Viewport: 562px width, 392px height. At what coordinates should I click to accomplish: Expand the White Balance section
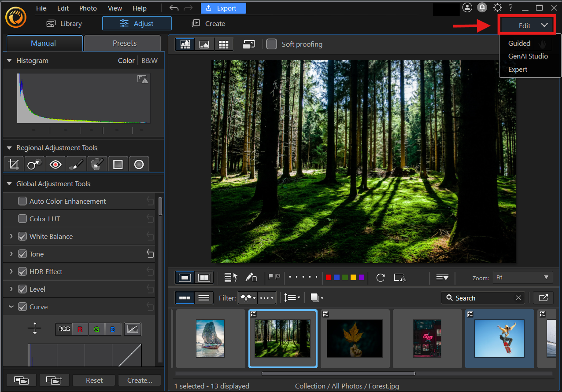[x=11, y=236]
